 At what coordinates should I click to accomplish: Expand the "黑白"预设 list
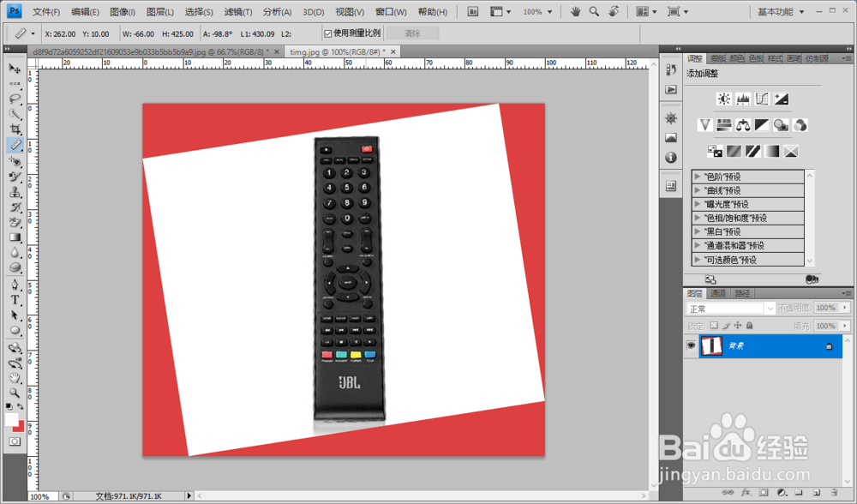698,231
